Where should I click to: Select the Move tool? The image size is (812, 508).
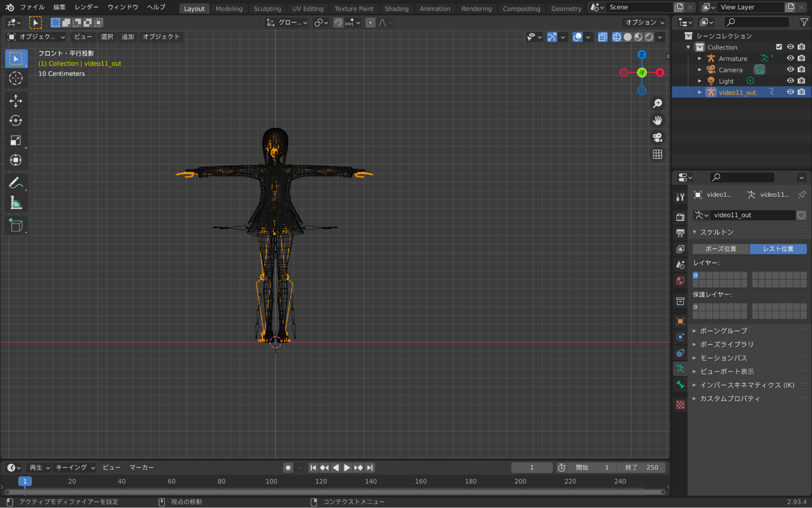[x=16, y=101]
